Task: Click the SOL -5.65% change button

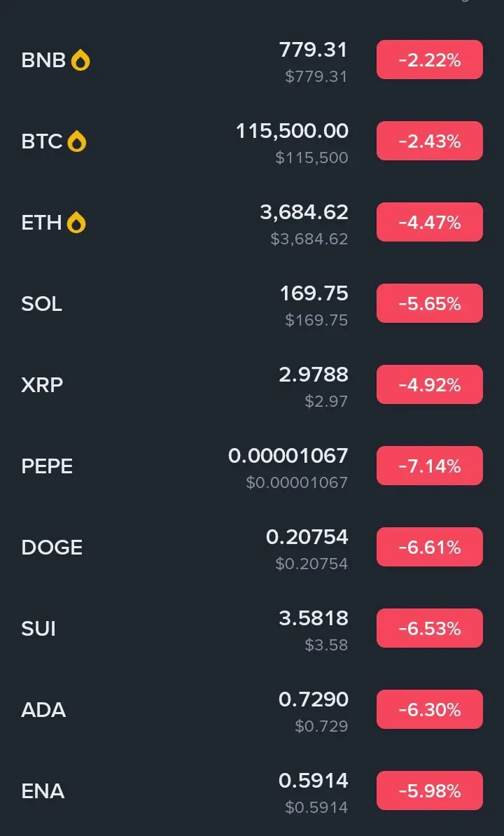Action: [x=429, y=303]
